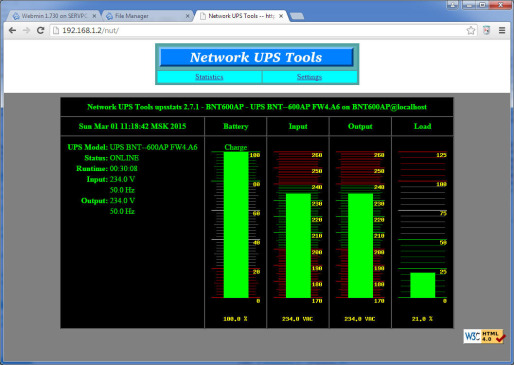Viewport: 514px width, 365px height.
Task: Close the Webmin tab
Action: 94,16
